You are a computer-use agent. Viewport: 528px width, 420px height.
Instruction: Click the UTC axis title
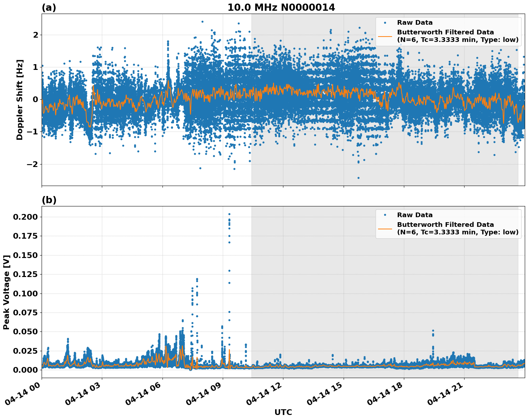(x=283, y=412)
